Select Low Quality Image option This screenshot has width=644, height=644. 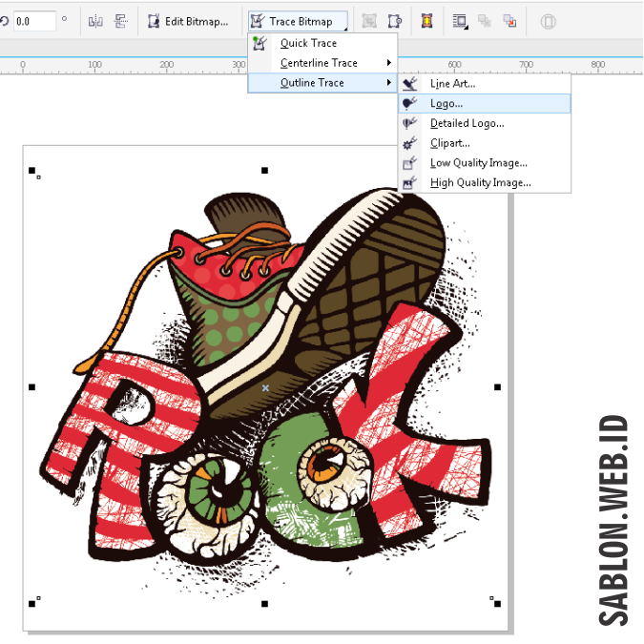tap(485, 162)
